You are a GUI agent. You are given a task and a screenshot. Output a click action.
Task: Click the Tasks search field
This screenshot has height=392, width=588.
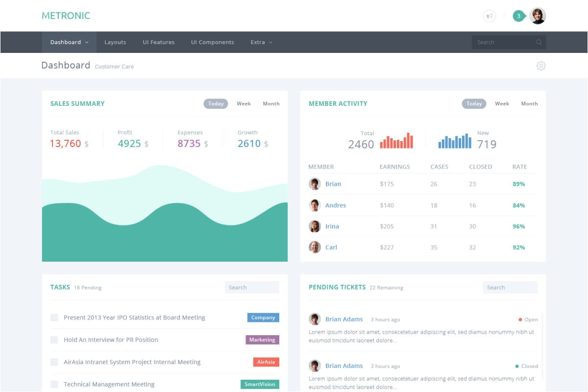pyautogui.click(x=252, y=288)
